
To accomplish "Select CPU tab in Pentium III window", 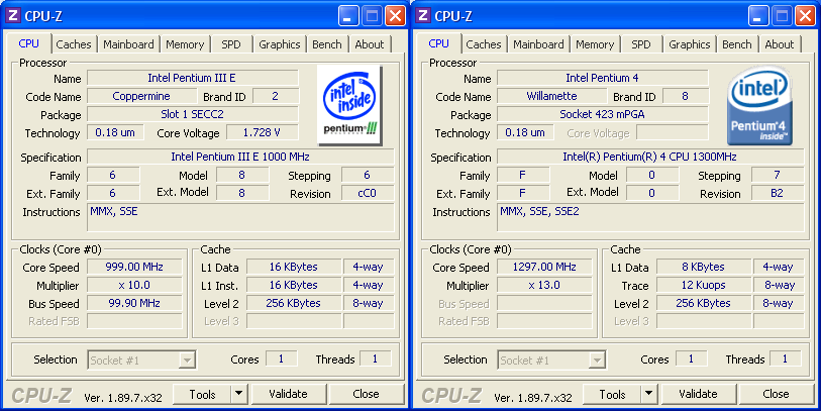I will coord(29,43).
